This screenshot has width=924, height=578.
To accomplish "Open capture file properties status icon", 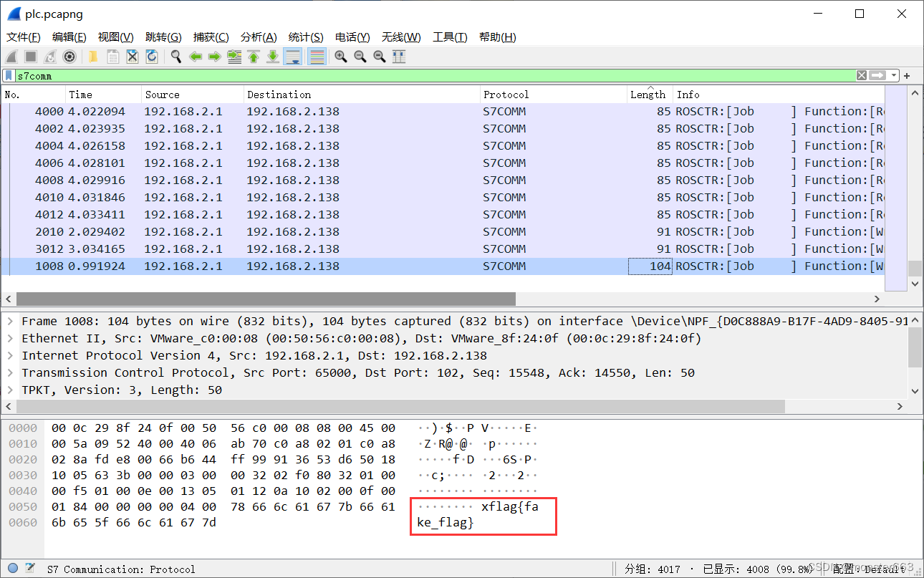I will point(30,569).
